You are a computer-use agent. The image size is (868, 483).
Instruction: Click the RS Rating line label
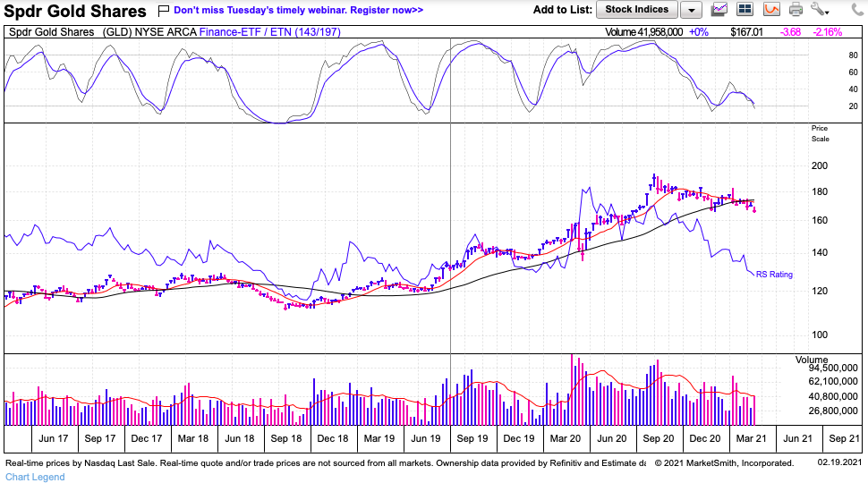click(774, 275)
